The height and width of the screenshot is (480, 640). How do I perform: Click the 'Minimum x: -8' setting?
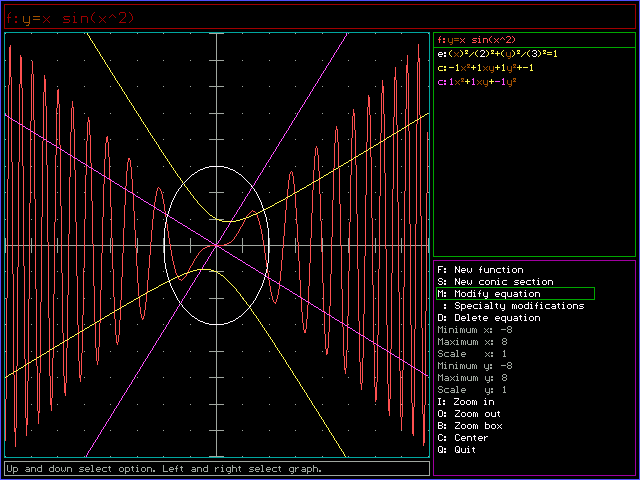coord(474,329)
